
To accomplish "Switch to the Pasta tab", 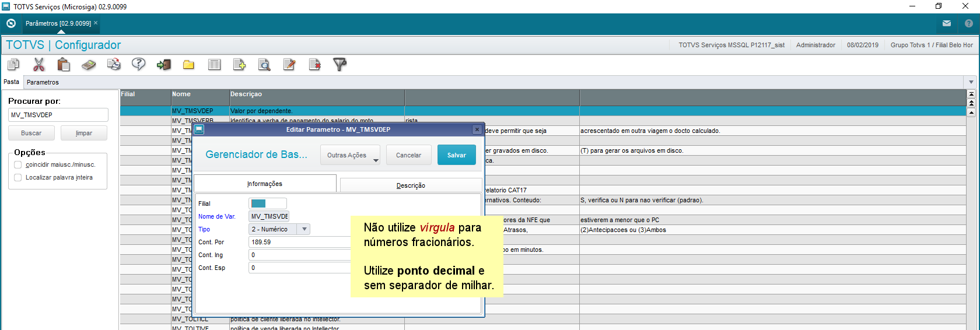I will [x=11, y=82].
